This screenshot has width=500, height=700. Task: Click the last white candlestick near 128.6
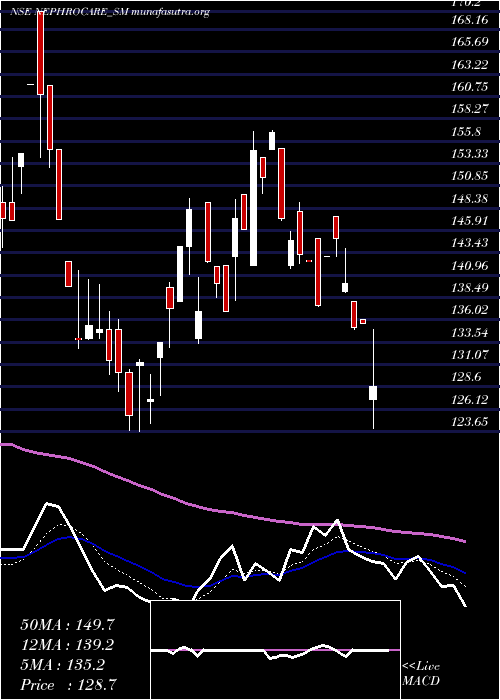coord(373,393)
